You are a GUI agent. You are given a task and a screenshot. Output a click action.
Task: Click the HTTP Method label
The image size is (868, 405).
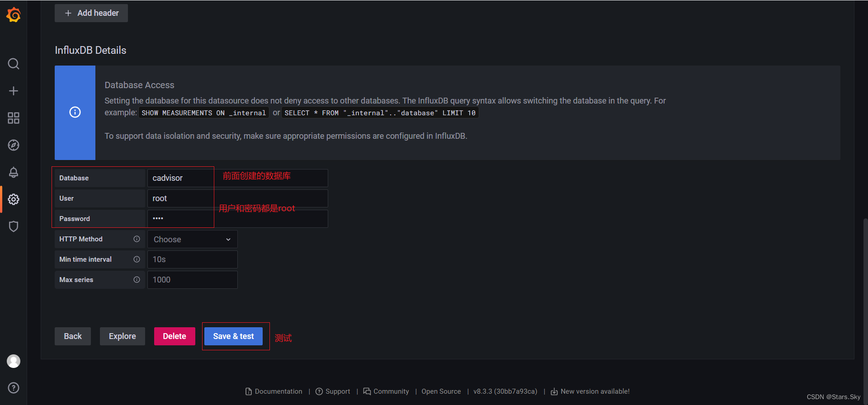tap(81, 239)
